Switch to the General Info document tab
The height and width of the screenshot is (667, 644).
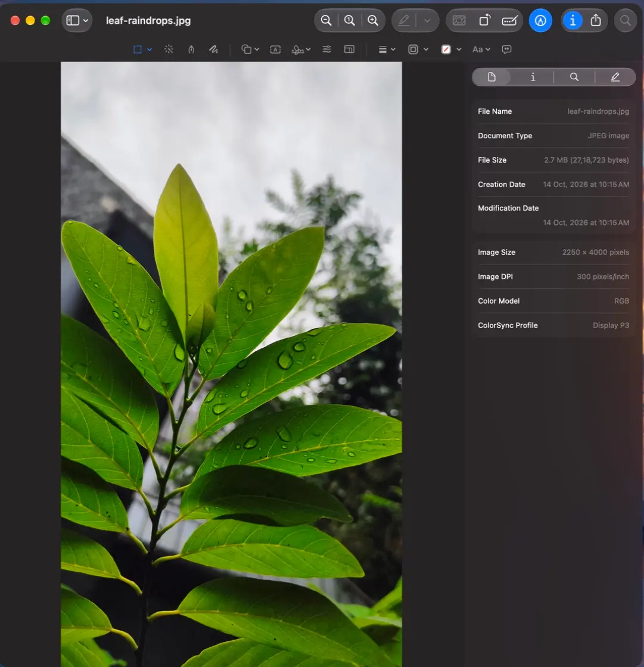tap(491, 77)
